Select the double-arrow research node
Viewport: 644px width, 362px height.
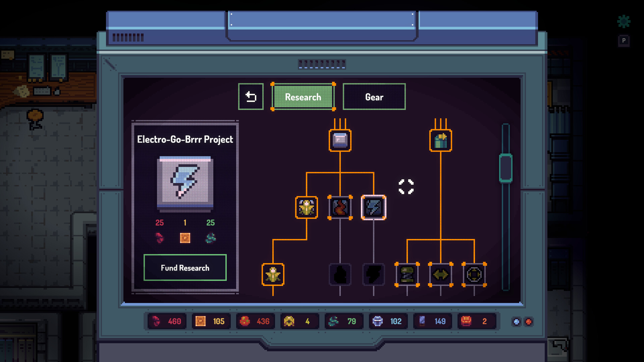click(x=440, y=275)
